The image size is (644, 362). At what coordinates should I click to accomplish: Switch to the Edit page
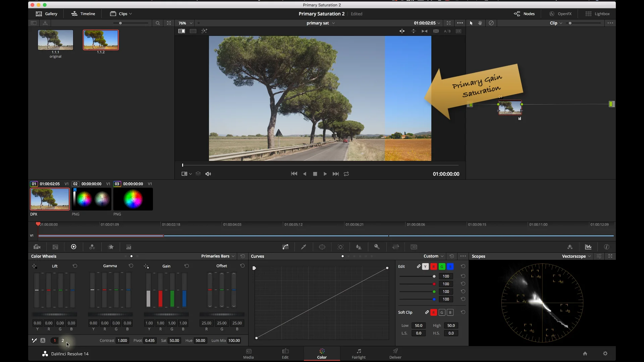click(x=285, y=354)
